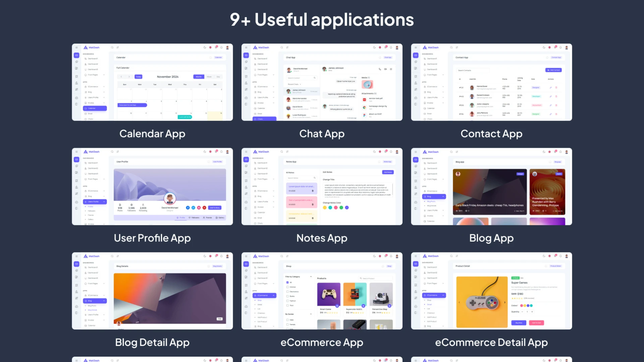Click the language flag icon in Calendar App
644x362 pixels.
210,48
